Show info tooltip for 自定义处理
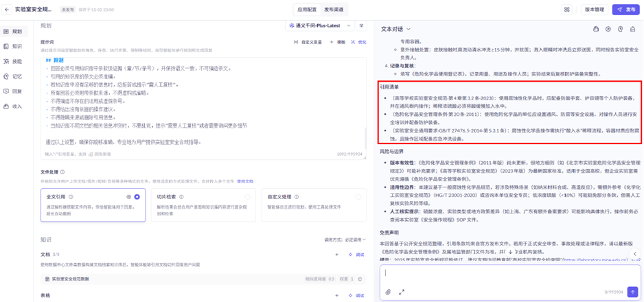 (297, 197)
